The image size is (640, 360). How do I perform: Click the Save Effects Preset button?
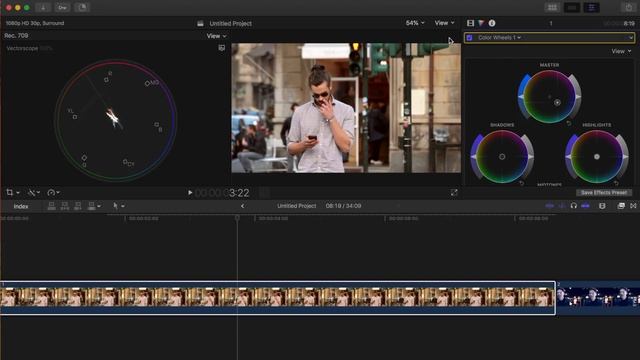[604, 193]
